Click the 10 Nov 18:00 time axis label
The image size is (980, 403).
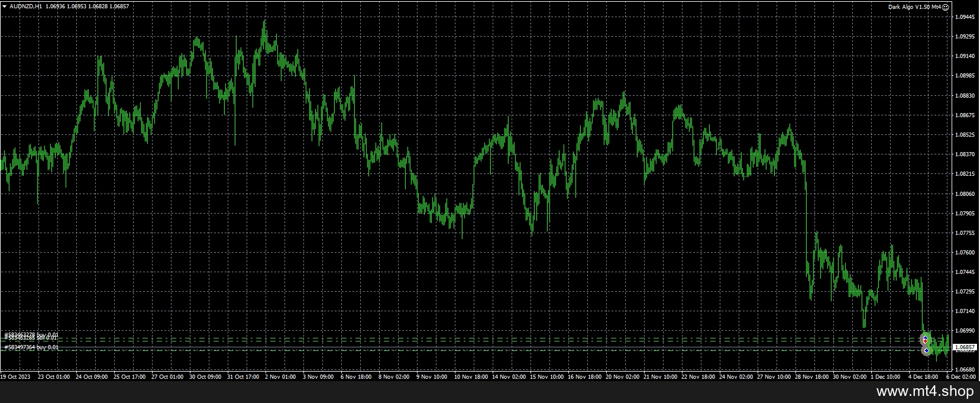[471, 376]
